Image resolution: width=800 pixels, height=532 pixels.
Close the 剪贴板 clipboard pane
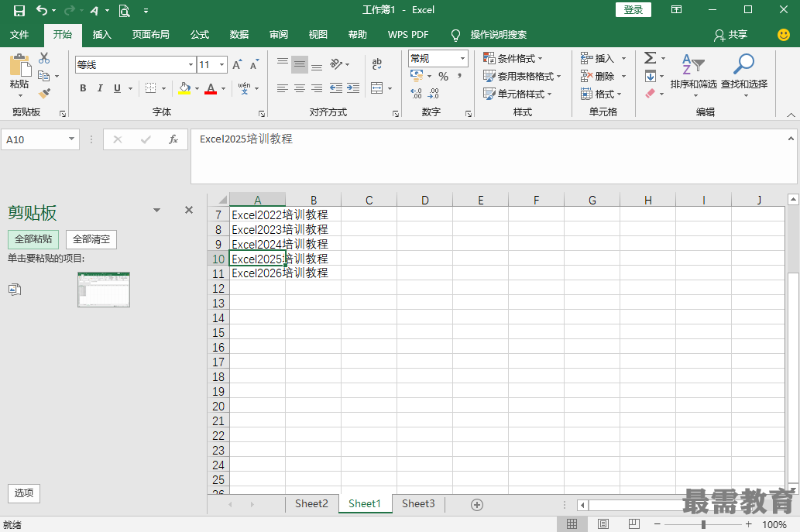click(x=189, y=210)
